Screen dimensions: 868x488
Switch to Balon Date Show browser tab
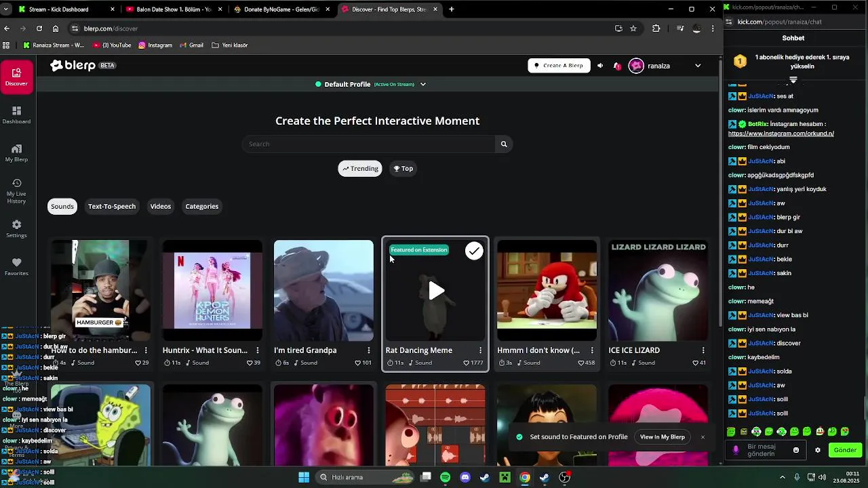174,9
